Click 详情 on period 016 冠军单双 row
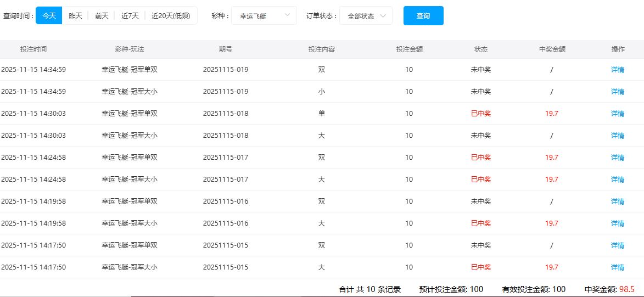 [x=618, y=201]
